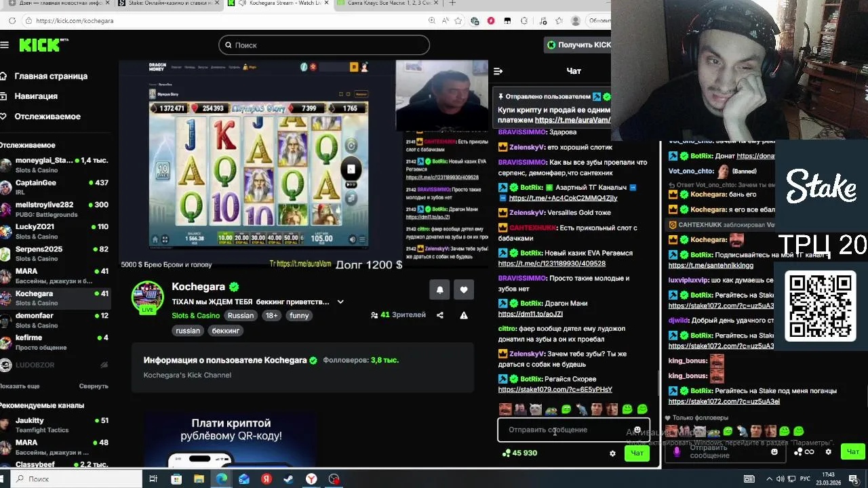The height and width of the screenshot is (488, 868).
Task: Bookmark page with star icon in address bar
Action: (458, 20)
